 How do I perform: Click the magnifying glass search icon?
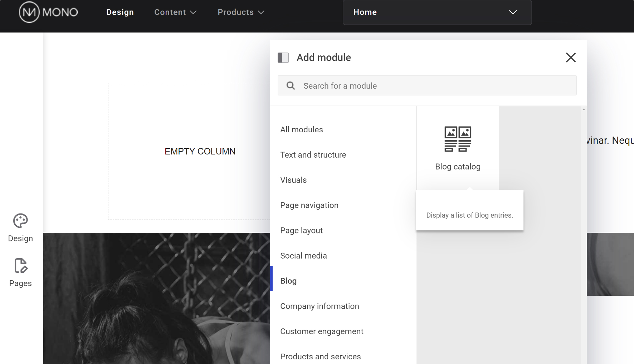pos(291,86)
